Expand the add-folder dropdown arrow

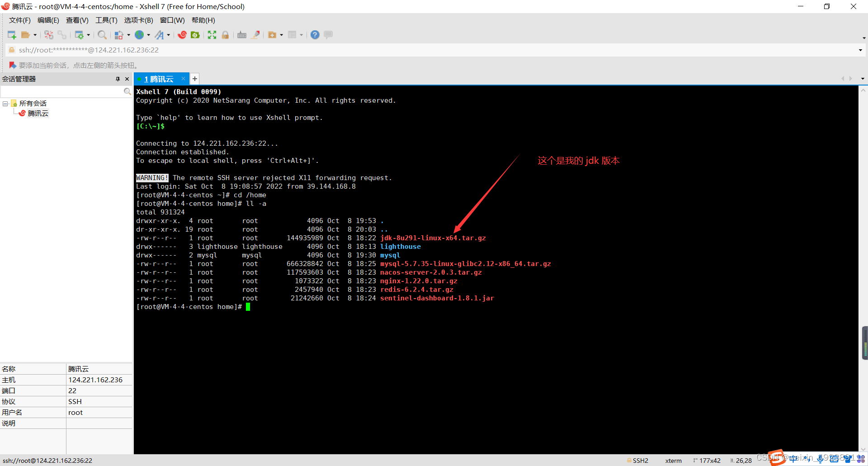(x=282, y=35)
